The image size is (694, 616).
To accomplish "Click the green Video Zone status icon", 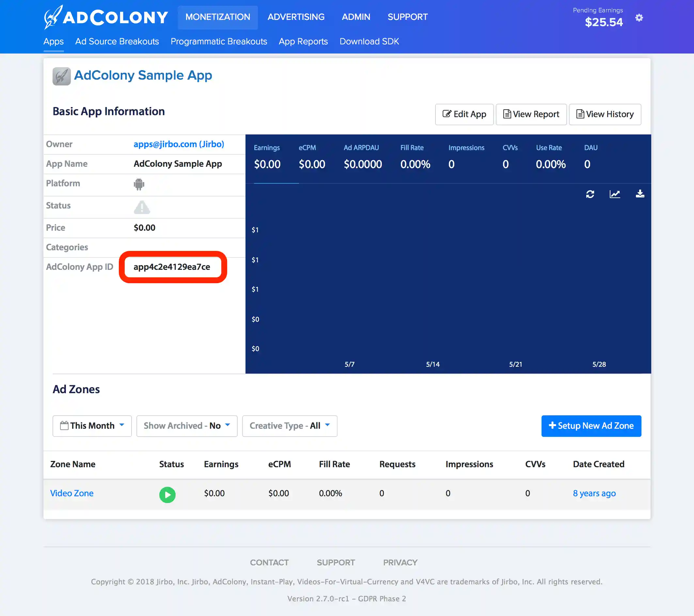I will point(167,495).
